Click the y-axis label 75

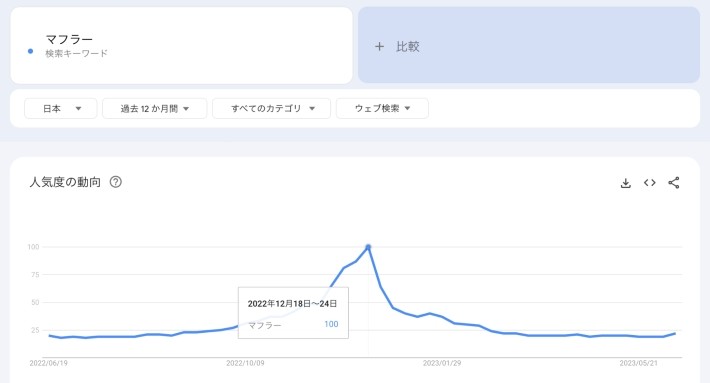(35, 275)
